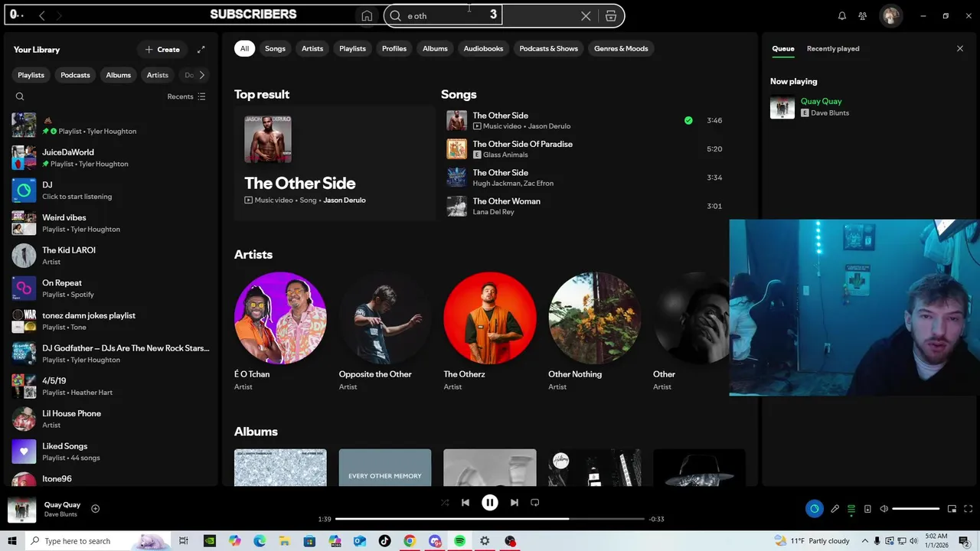Open Google Chrome from the taskbar
980x551 pixels.
(x=410, y=541)
